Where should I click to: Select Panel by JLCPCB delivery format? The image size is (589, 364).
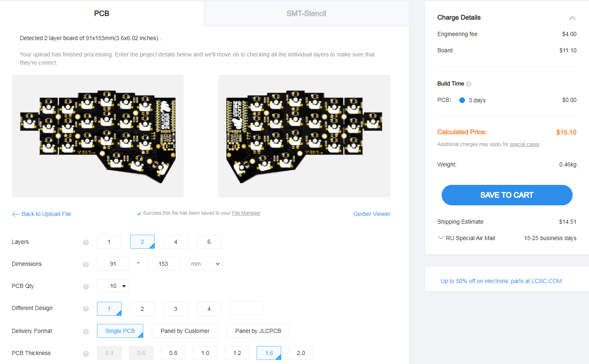point(258,331)
